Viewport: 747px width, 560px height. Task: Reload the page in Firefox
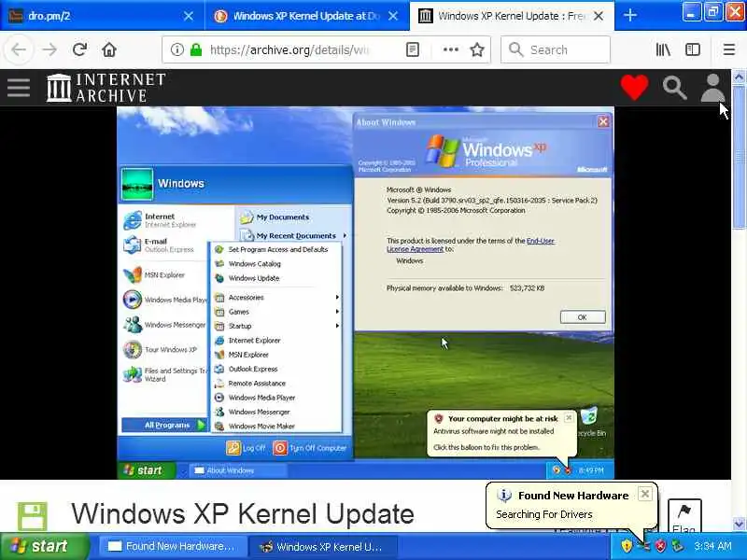coord(79,49)
